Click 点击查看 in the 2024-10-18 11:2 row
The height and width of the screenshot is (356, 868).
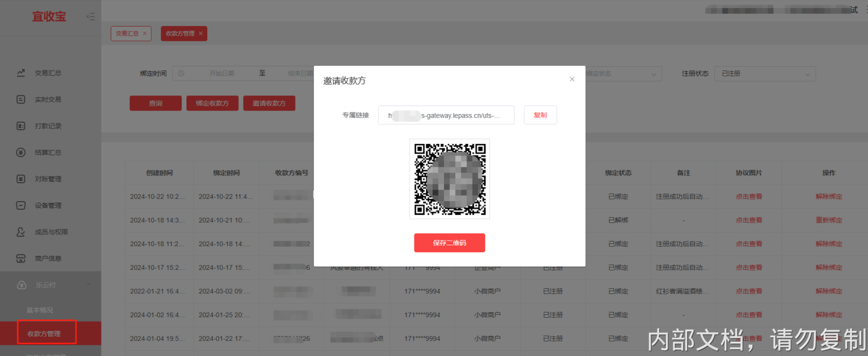(x=749, y=244)
